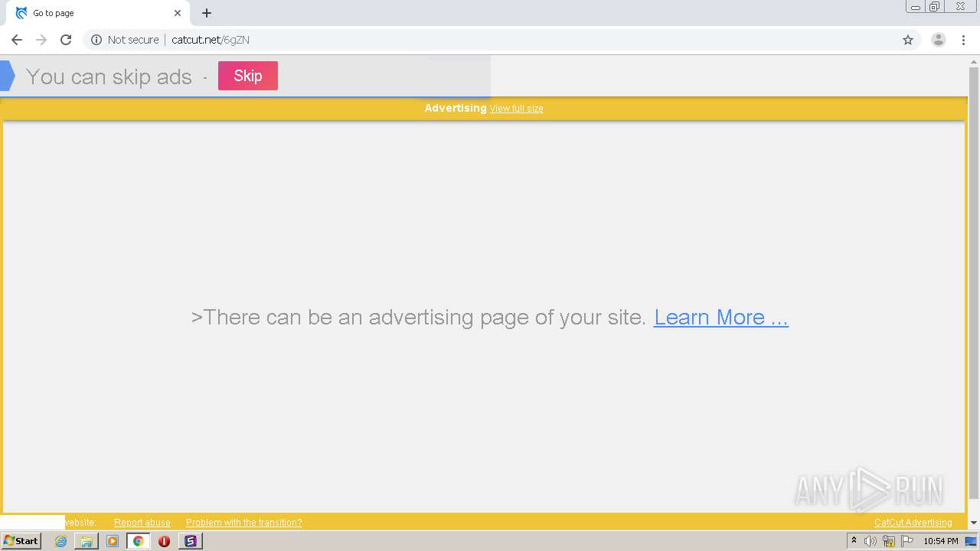Click the network tray icon
Image resolution: width=980 pixels, height=551 pixels.
(889, 541)
